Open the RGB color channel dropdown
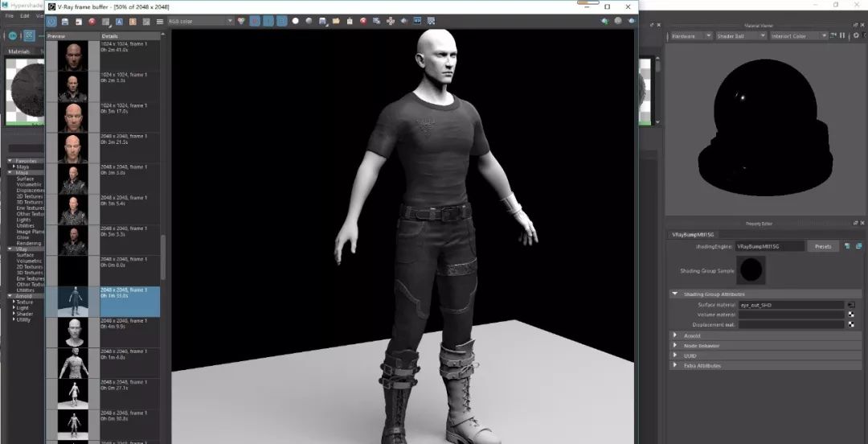 click(x=200, y=21)
